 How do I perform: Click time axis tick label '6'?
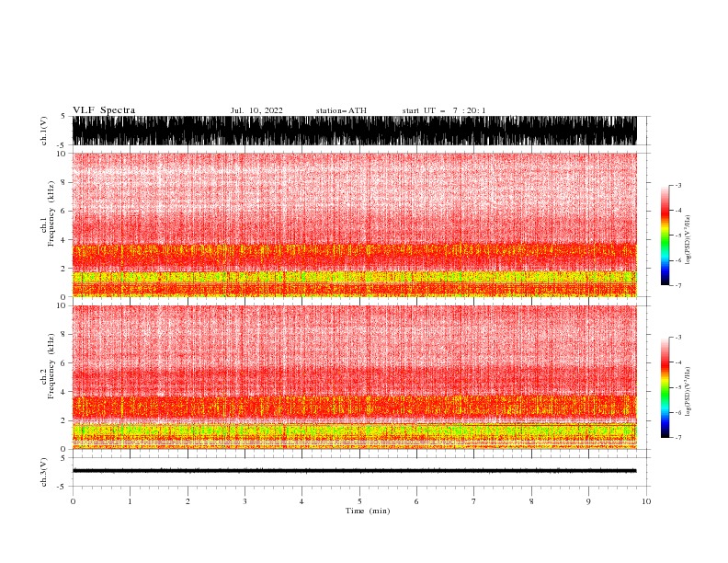(416, 501)
